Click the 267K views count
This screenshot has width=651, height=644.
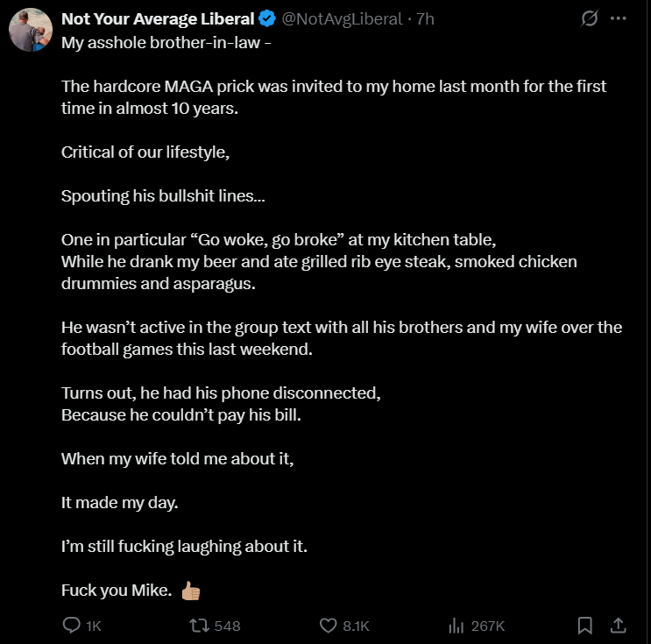[487, 626]
